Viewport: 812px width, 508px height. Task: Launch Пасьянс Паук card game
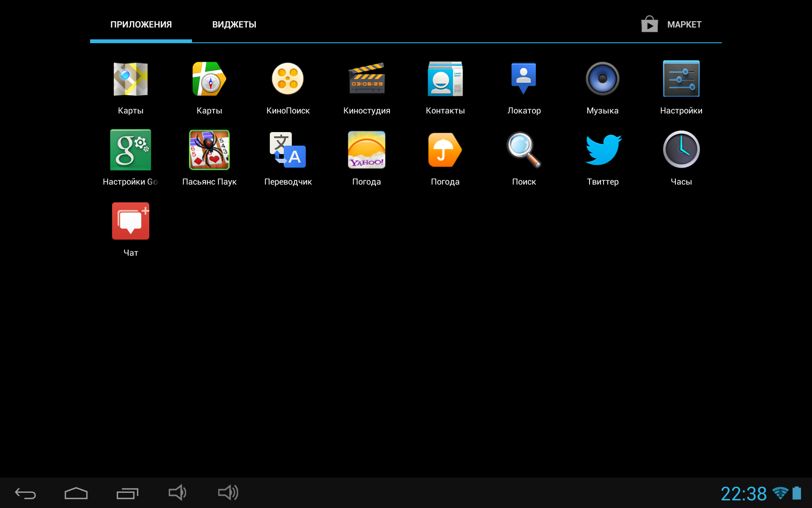coord(209,150)
